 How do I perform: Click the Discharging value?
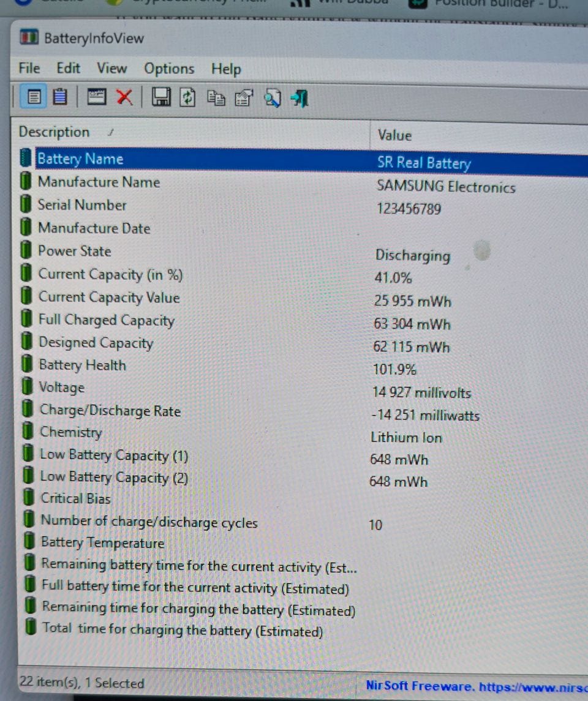tap(413, 255)
